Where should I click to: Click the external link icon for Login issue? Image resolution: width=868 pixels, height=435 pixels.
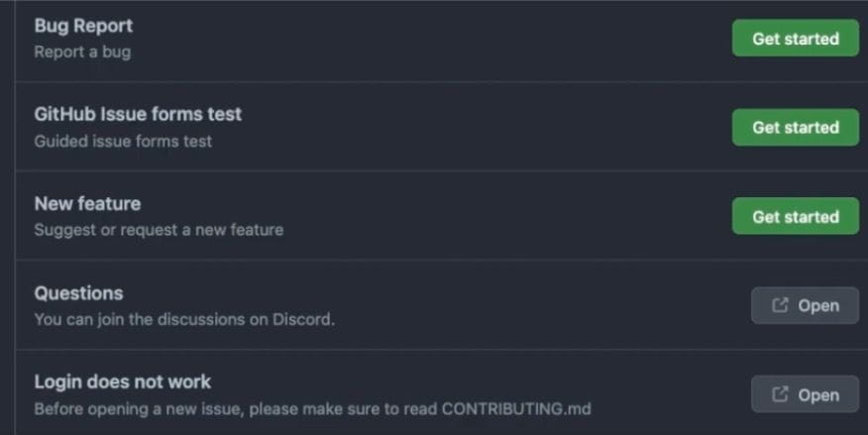pos(780,394)
